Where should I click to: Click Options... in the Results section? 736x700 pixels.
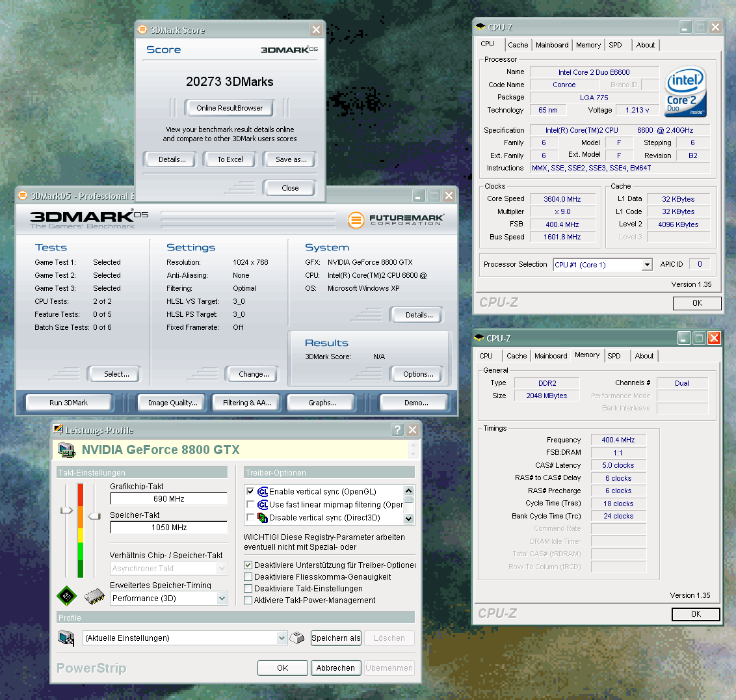(418, 374)
